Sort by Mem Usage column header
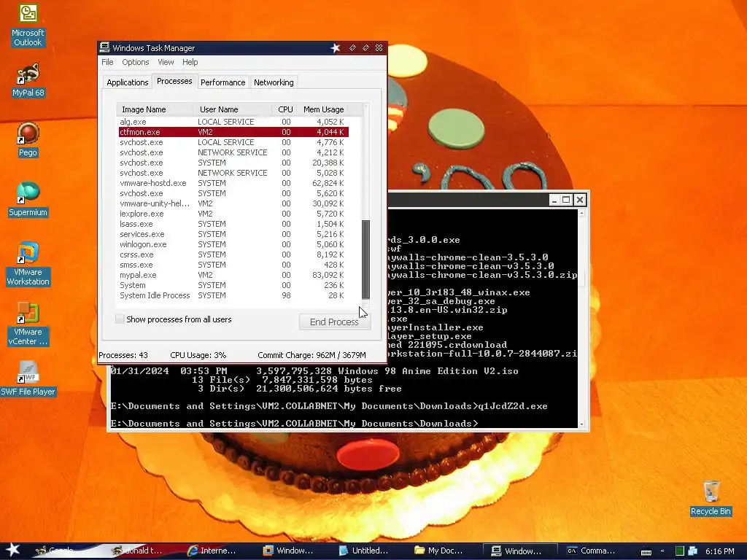747x560 pixels. coord(323,109)
